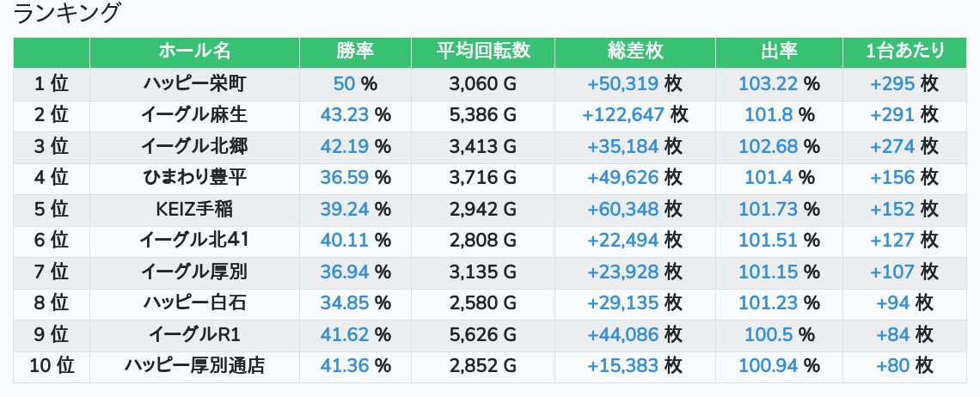This screenshot has height=397, width=980.
Task: Open the 100.94 payout rate link
Action: [x=769, y=366]
